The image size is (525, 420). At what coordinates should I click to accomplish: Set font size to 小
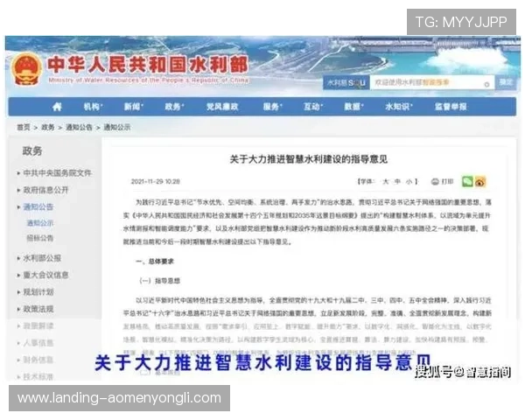click(409, 181)
